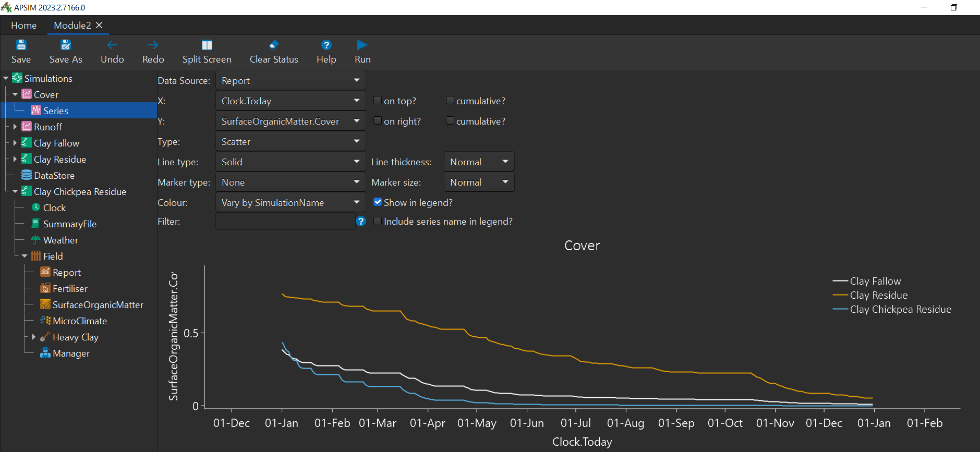Collapse the Cover node arrow
980x452 pixels.
15,94
